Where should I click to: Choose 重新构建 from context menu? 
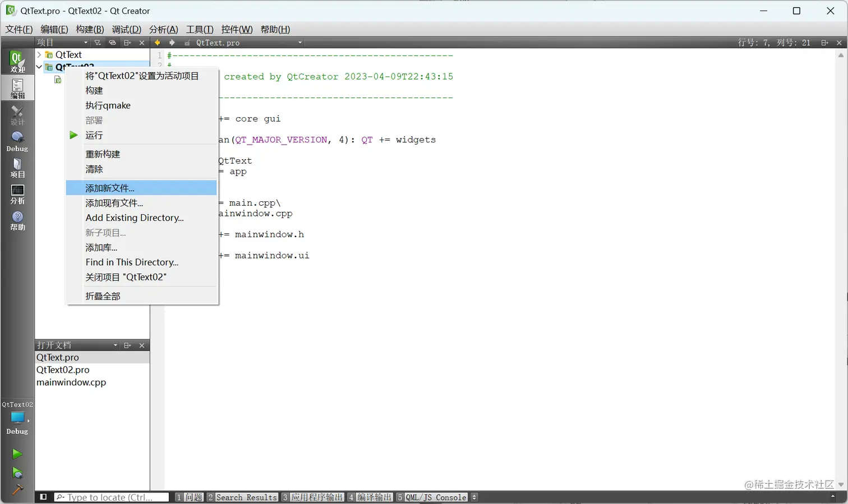[x=141, y=154]
